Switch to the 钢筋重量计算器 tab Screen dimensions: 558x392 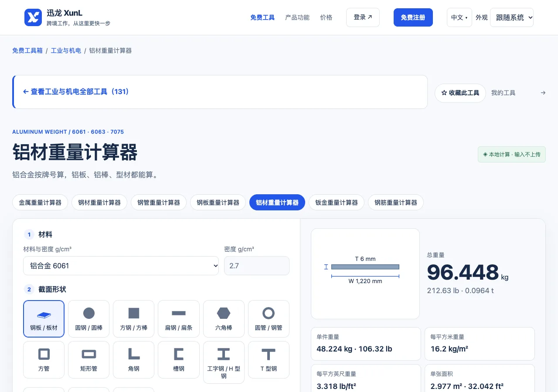(x=396, y=203)
